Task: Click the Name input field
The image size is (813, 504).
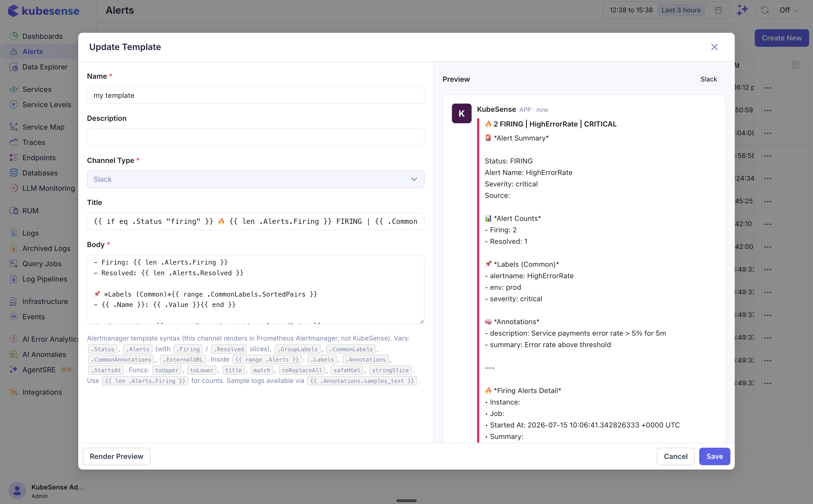Action: (255, 95)
